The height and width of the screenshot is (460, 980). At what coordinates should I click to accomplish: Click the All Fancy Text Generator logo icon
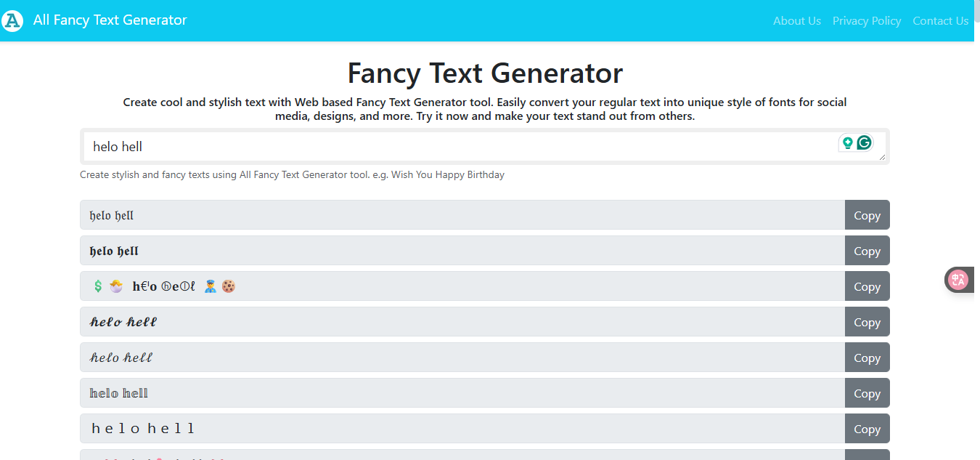[x=12, y=20]
